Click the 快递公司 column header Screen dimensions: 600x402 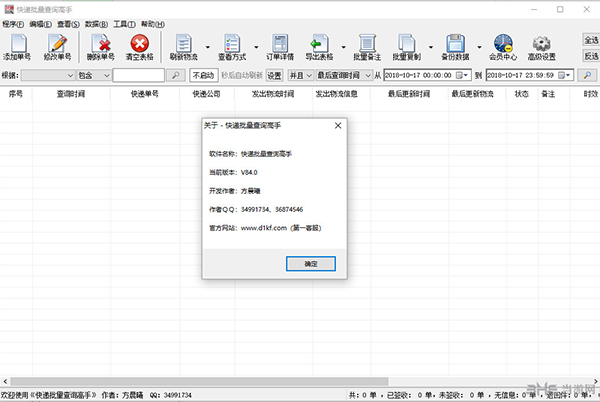tap(207, 94)
